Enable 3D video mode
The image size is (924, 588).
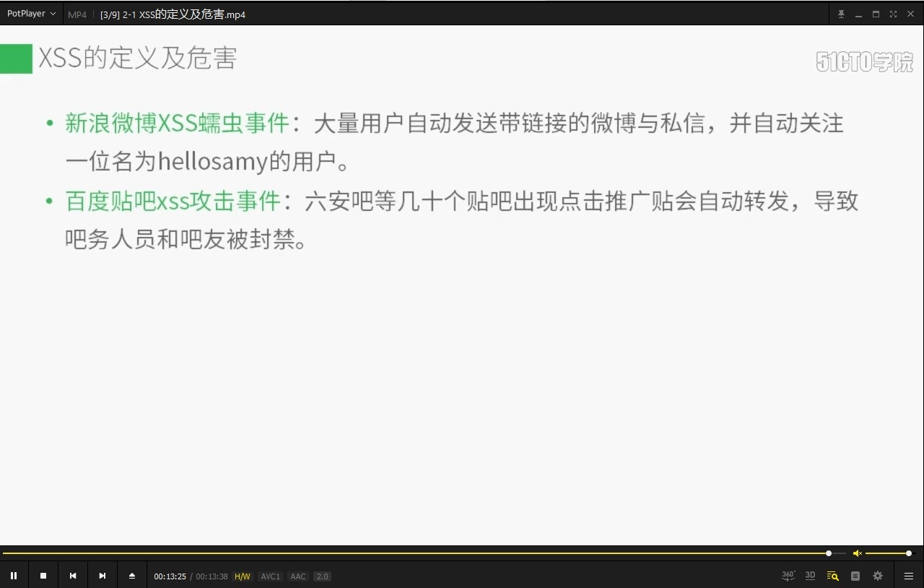tap(810, 576)
